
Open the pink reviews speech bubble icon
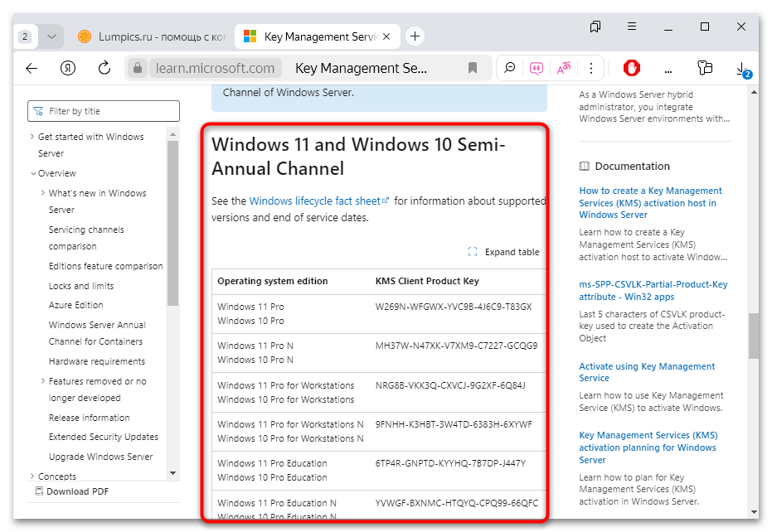(537, 68)
